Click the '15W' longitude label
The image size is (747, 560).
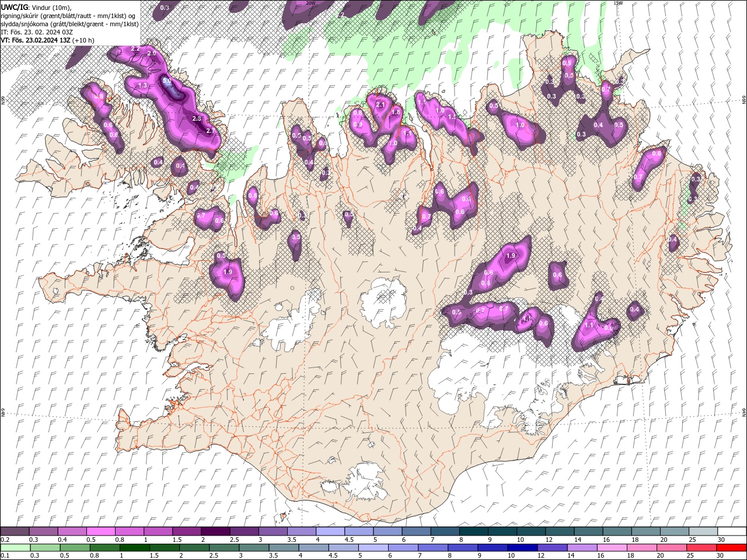(x=619, y=3)
